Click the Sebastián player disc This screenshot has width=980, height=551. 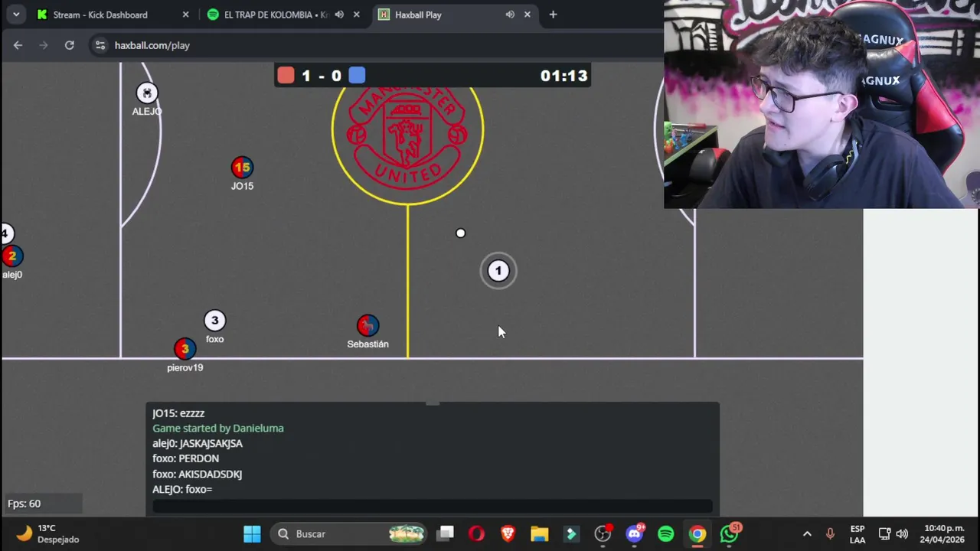pyautogui.click(x=367, y=325)
